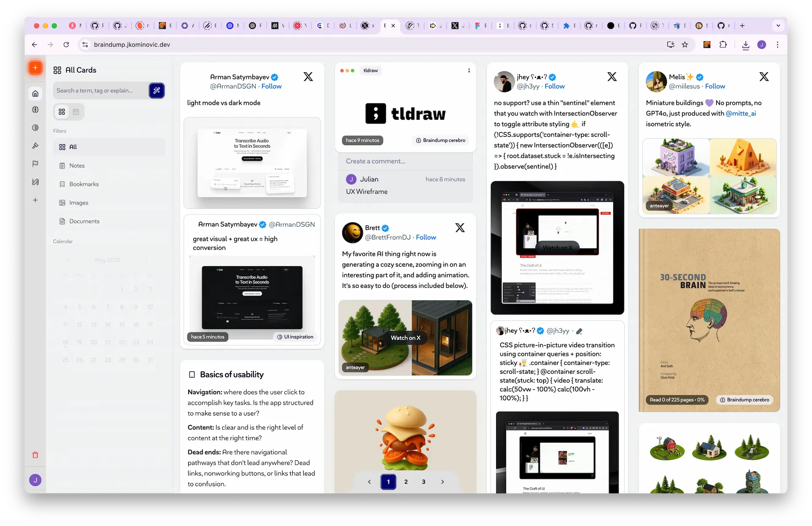Screen dimensions: 812x526
Task: Bookmark this page with star icon
Action: click(685, 44)
